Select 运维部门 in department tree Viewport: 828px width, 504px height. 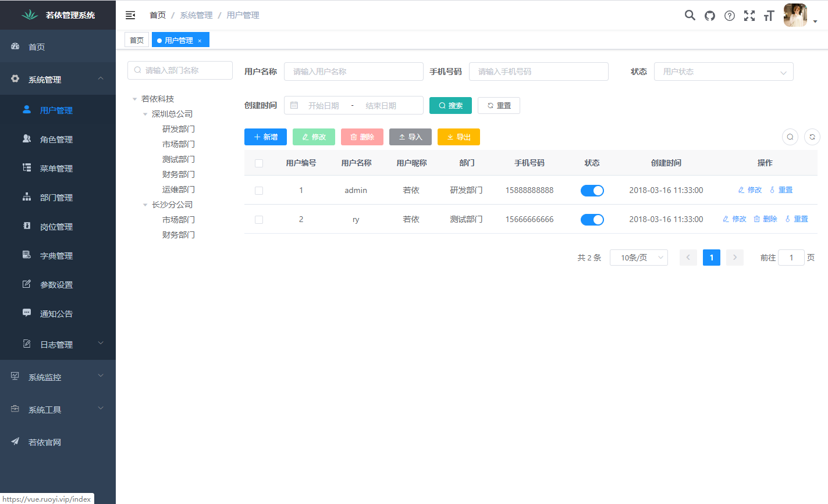(x=179, y=190)
